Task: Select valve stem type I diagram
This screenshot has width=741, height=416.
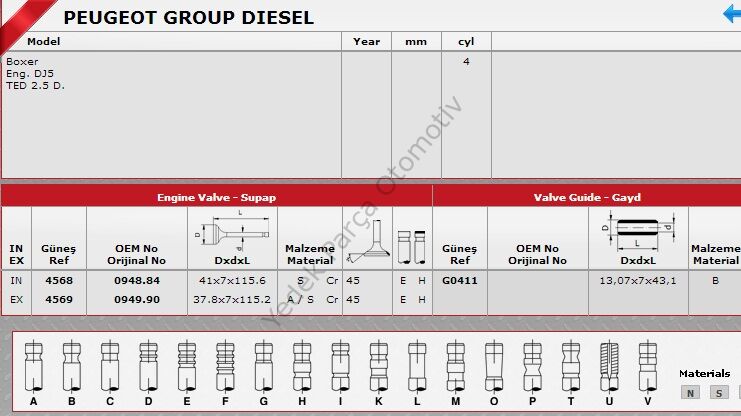Action: click(x=340, y=366)
